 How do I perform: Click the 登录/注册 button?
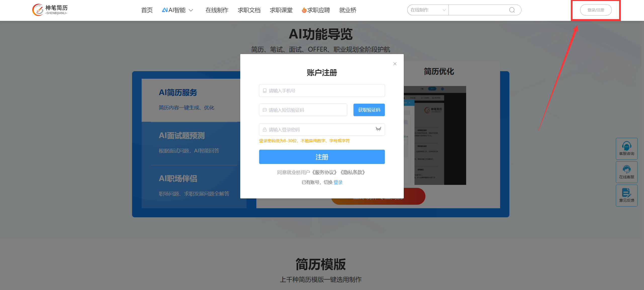595,10
